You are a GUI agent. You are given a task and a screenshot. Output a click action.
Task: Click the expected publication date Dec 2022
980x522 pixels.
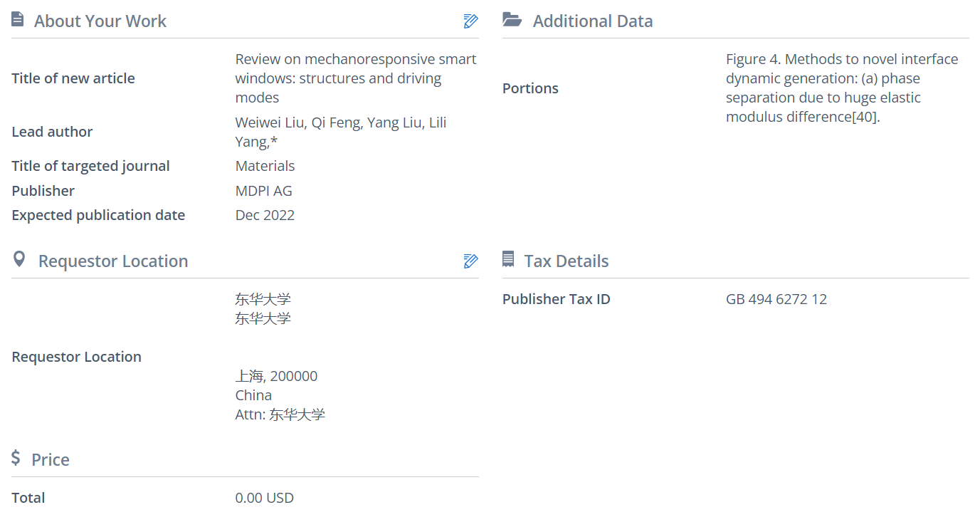(x=265, y=215)
